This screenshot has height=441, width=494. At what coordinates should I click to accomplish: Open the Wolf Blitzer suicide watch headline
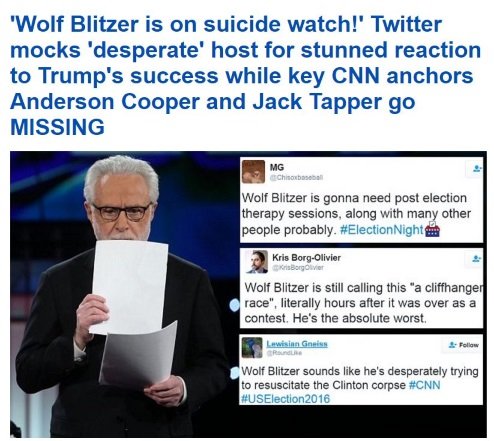pyautogui.click(x=246, y=75)
